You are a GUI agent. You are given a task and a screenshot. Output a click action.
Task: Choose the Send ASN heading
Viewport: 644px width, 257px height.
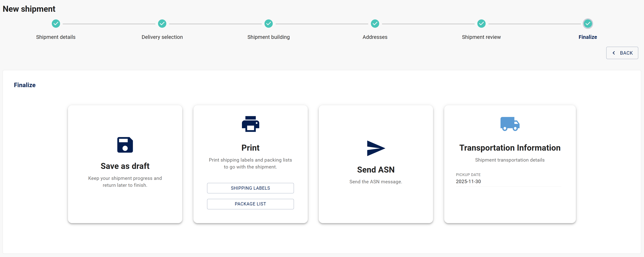click(x=376, y=170)
